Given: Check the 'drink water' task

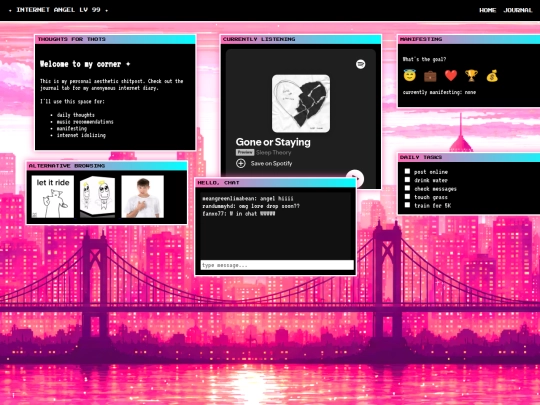Looking at the screenshot, I should click(407, 180).
